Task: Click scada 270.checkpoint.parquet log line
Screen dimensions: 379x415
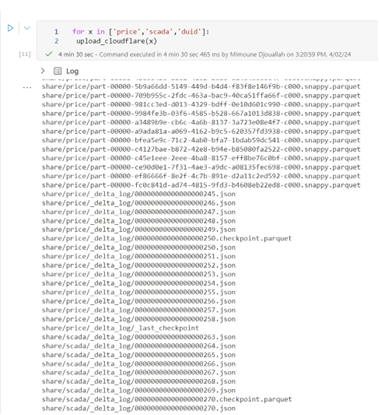Action: 167,400
